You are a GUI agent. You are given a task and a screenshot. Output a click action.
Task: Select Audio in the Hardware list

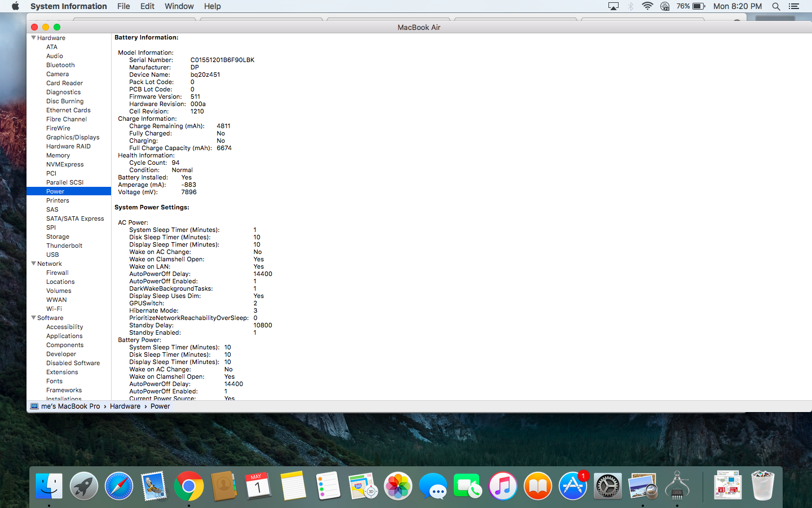55,56
